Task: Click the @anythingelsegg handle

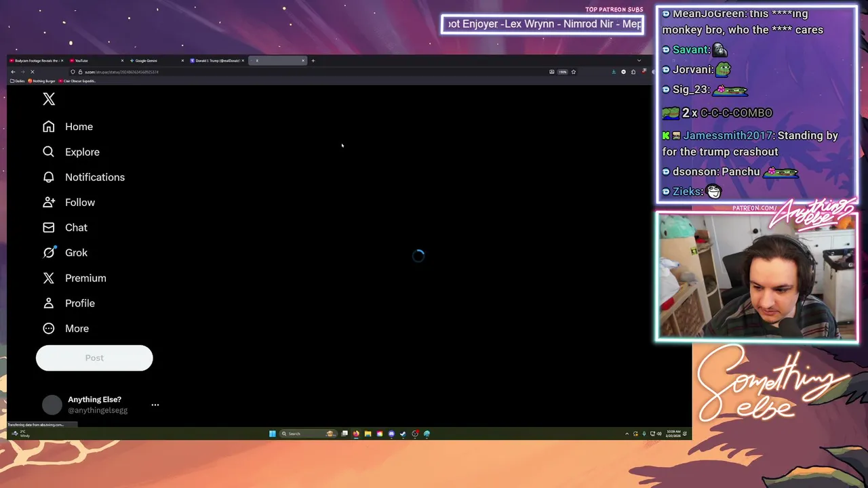Action: 98,410
